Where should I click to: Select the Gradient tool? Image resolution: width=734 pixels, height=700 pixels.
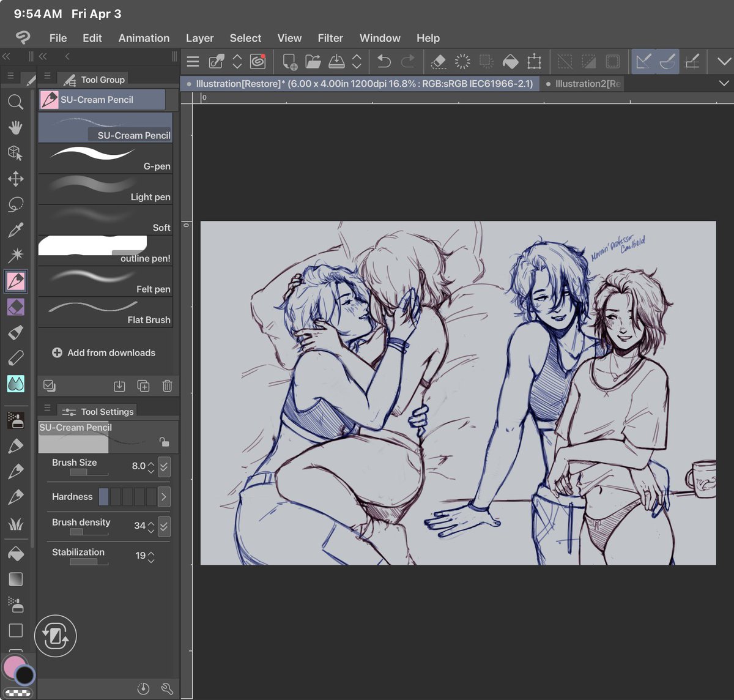coord(15,579)
